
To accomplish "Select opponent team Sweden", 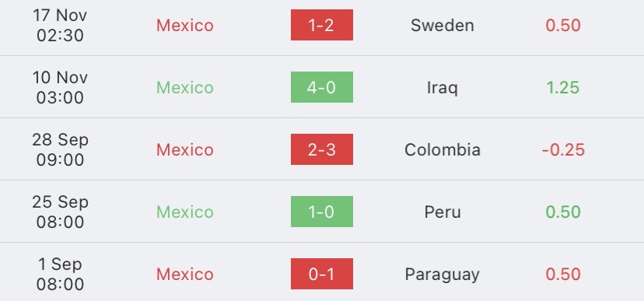I will tap(443, 25).
